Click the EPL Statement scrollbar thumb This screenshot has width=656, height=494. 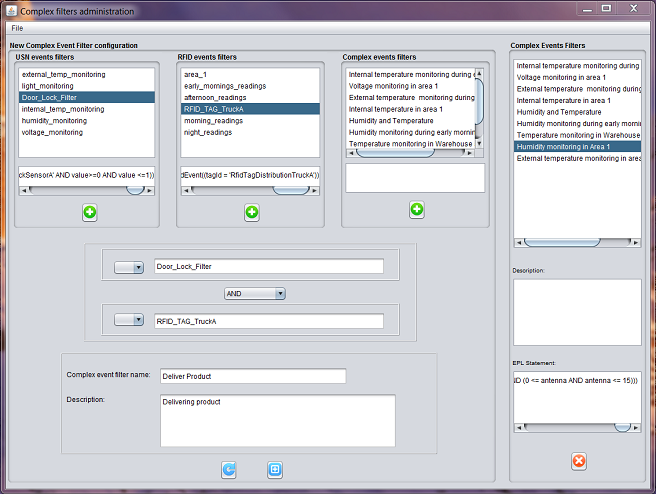[x=623, y=427]
